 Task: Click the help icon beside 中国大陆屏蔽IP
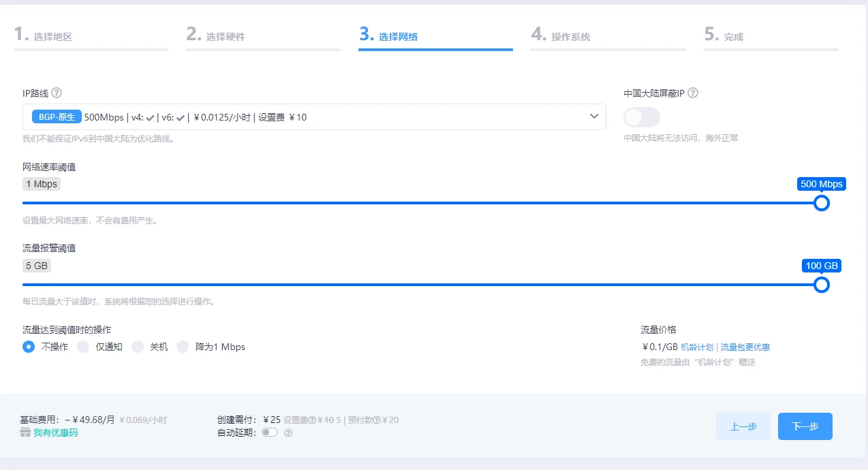pos(693,93)
